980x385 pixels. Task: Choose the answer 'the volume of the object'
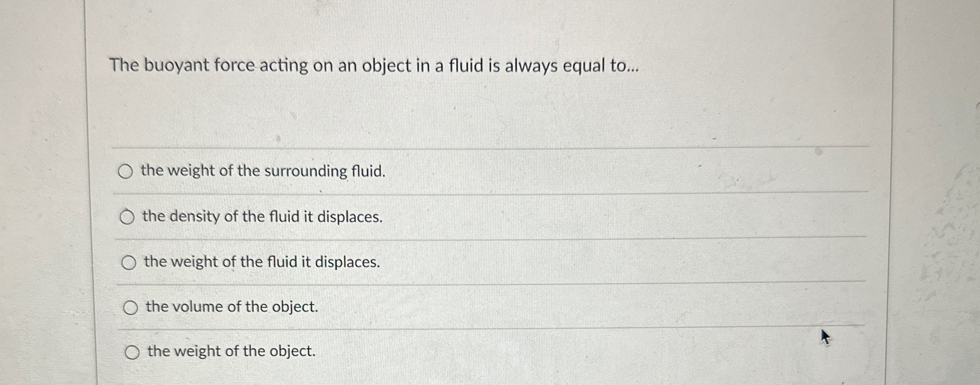point(232,307)
